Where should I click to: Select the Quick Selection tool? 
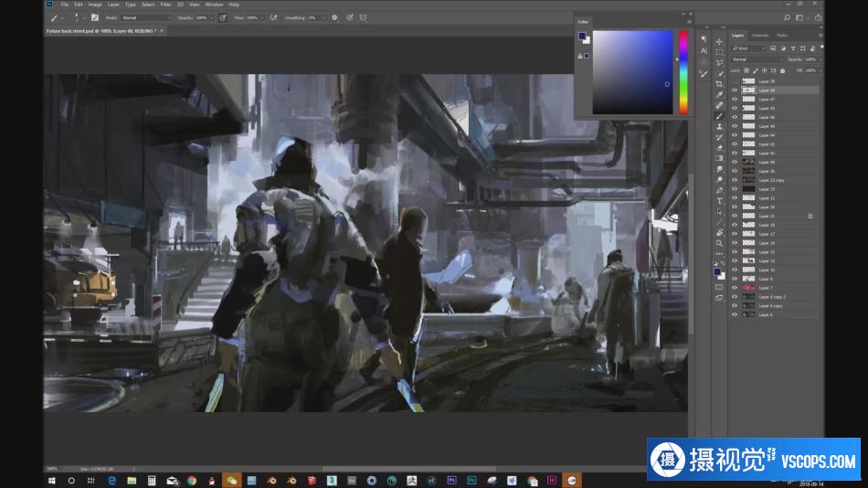[x=719, y=74]
